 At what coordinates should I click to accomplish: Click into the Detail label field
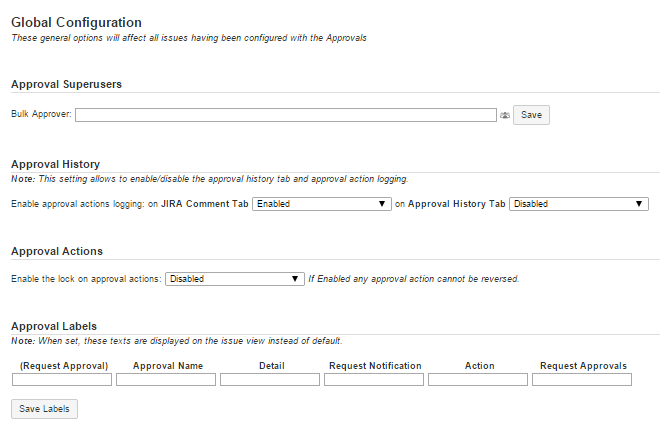tap(270, 380)
